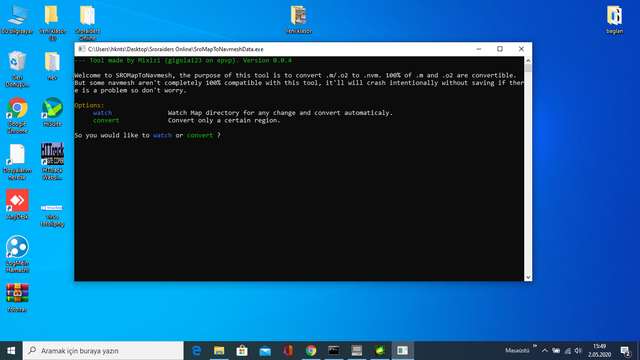Open command prompt icon on taskbar
Screen dimensions: 640x360
[x=333, y=351]
